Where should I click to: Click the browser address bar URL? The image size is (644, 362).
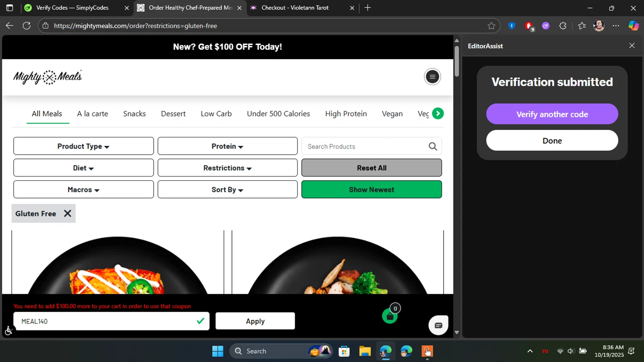(136, 26)
